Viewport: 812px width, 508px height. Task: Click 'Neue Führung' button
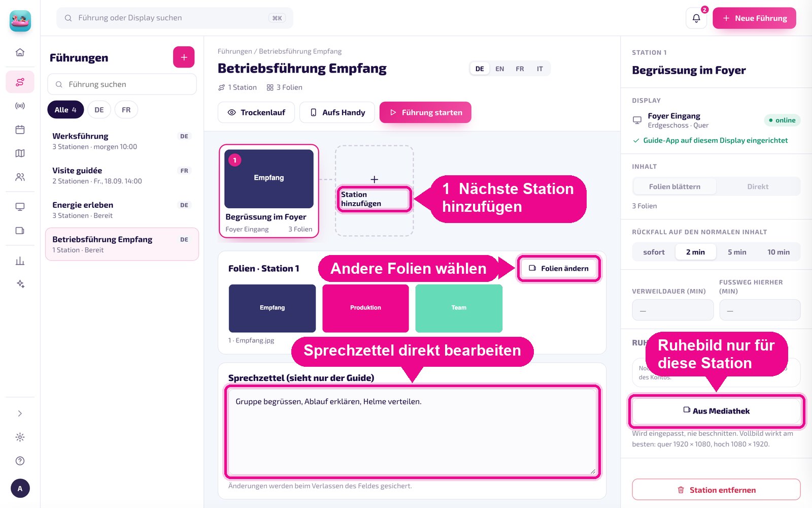pyautogui.click(x=754, y=18)
